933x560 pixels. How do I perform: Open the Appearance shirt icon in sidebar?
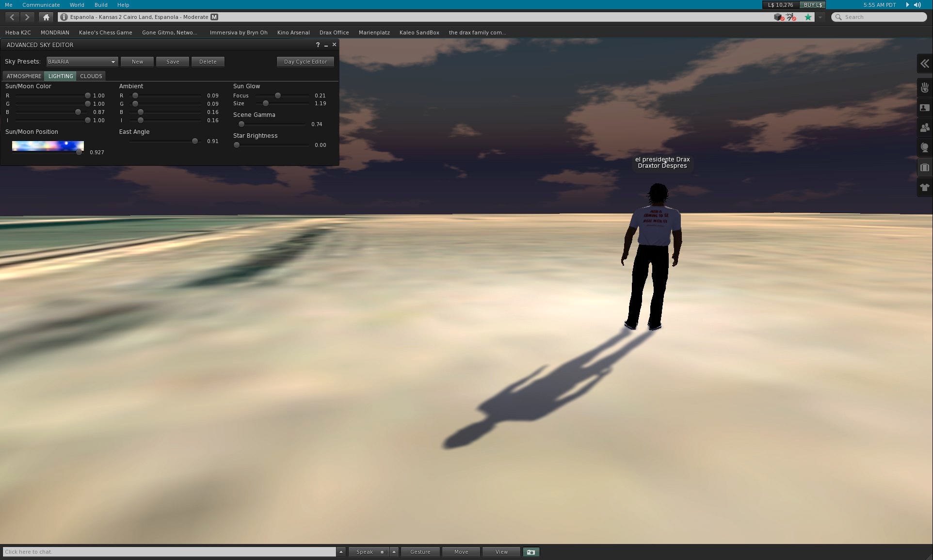[925, 188]
